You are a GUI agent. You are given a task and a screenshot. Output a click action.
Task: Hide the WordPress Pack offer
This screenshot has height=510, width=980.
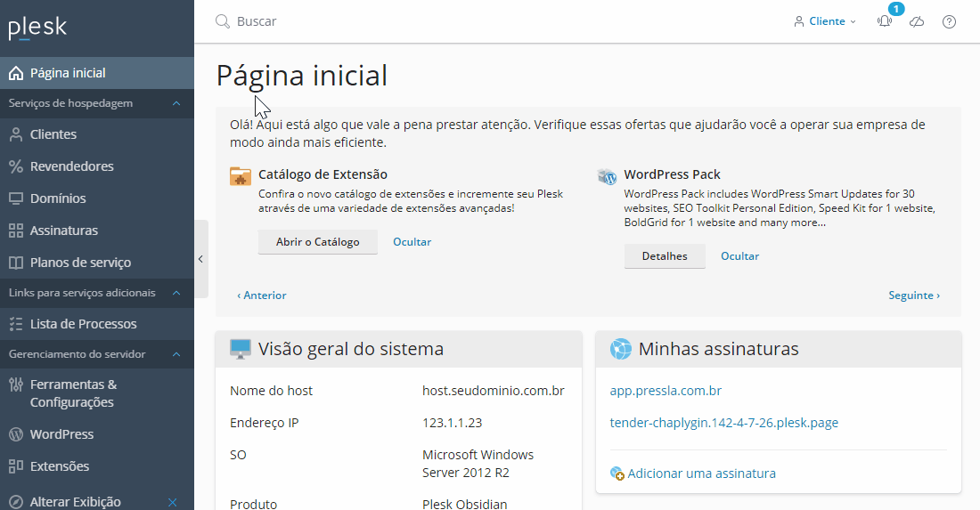[740, 256]
